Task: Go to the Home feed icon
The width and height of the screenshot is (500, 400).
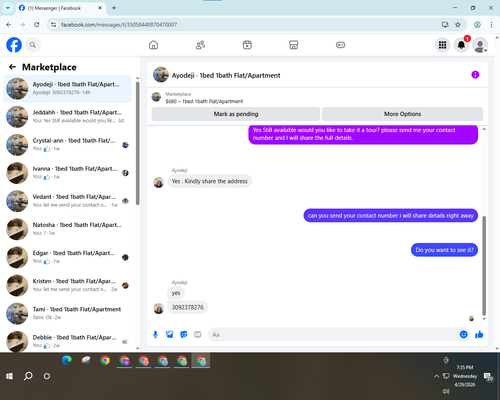Action: (153, 45)
